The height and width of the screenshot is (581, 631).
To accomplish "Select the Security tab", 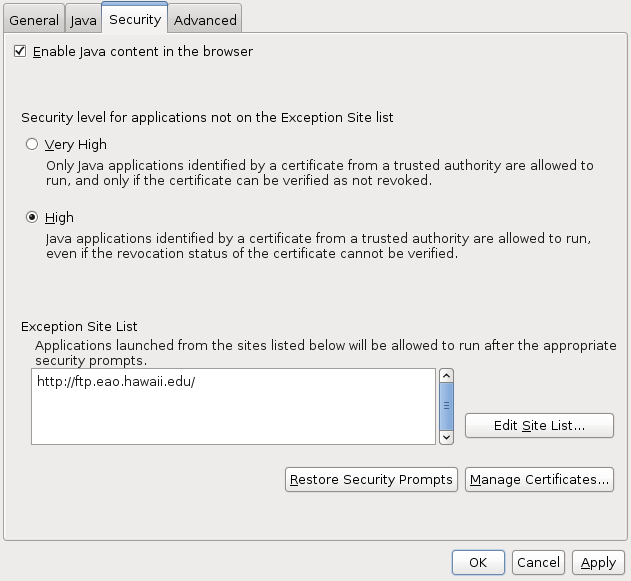I will [x=135, y=19].
